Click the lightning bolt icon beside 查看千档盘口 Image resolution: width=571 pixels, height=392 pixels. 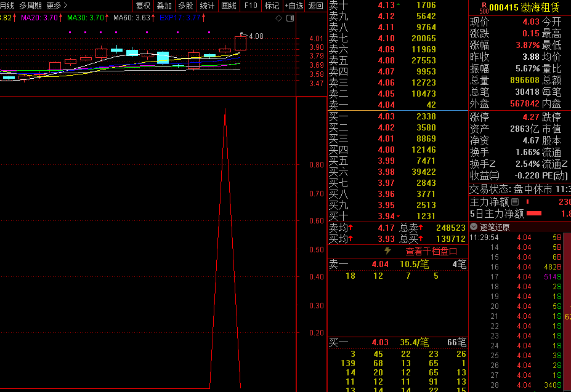pyautogui.click(x=387, y=251)
